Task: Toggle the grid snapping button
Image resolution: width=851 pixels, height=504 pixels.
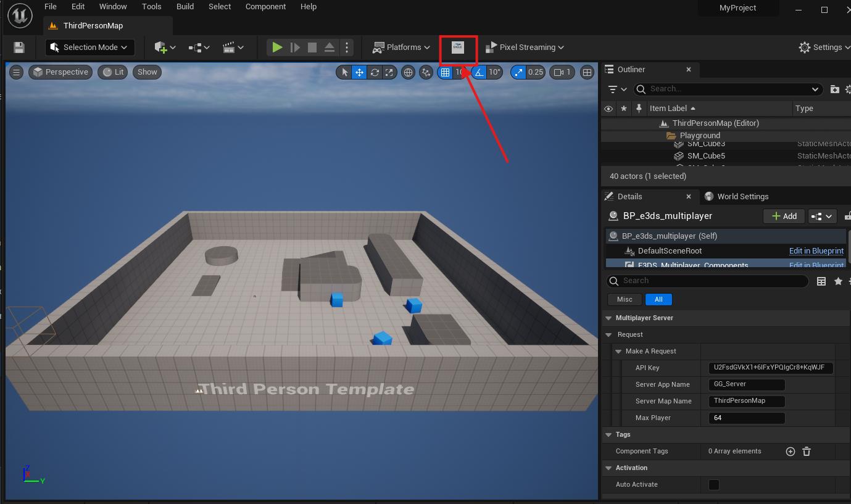Action: pos(445,72)
